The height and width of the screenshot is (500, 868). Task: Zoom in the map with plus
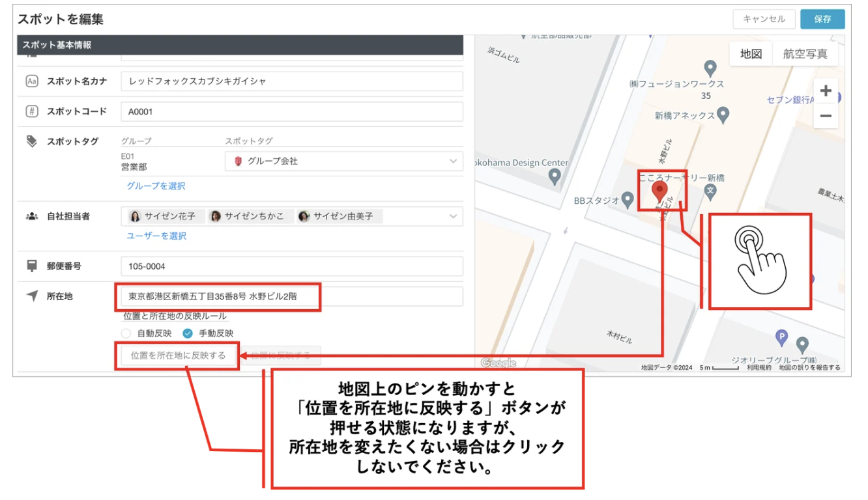[826, 90]
